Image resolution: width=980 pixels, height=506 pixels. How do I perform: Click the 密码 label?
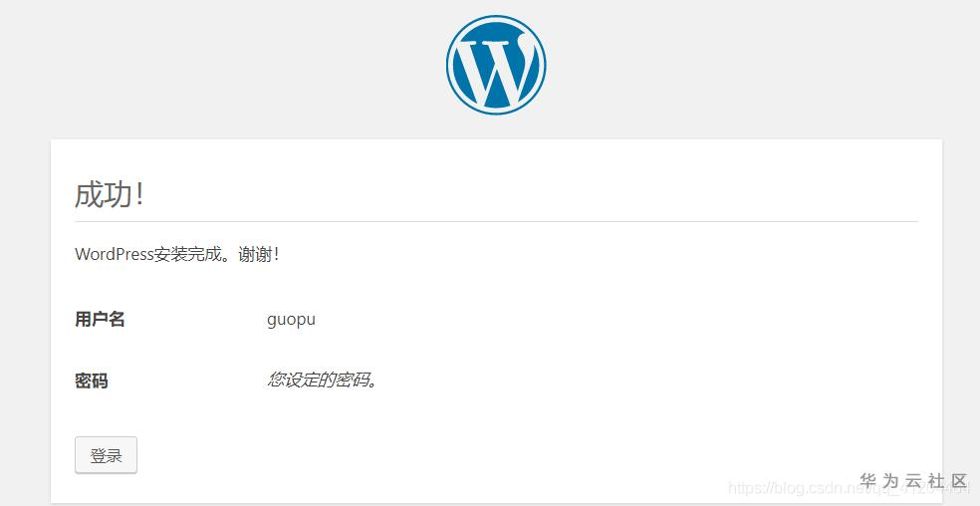[92, 380]
